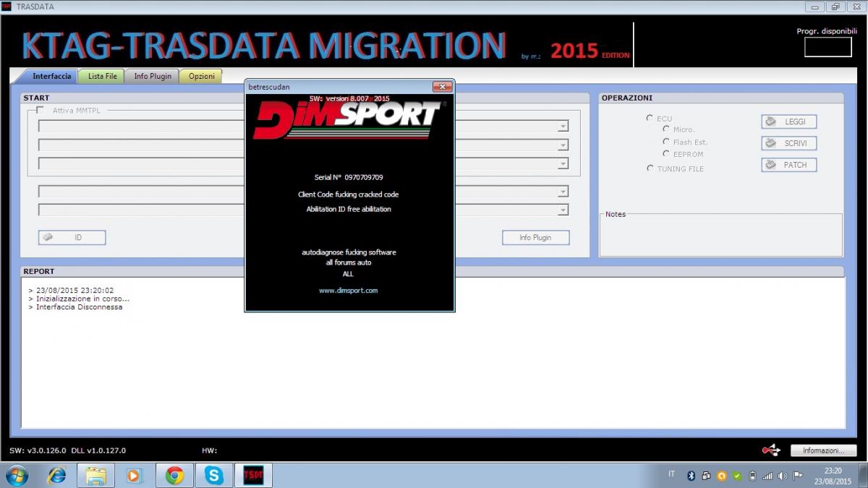Select the Micro. radio option

point(666,129)
